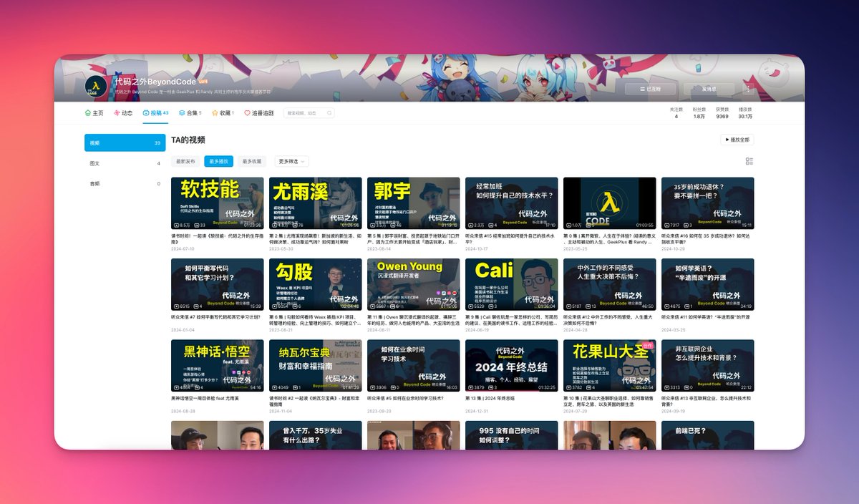Select 视频 category in left sidebar

[x=125, y=143]
